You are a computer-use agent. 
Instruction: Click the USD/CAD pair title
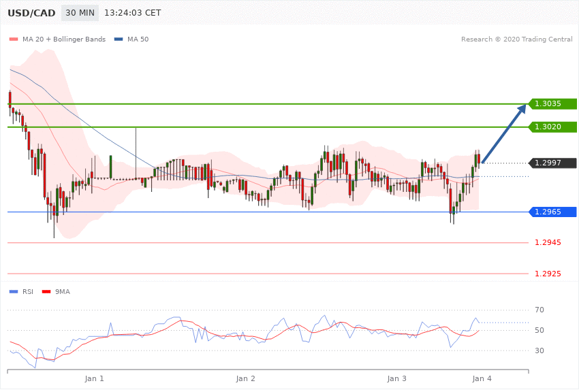31,13
